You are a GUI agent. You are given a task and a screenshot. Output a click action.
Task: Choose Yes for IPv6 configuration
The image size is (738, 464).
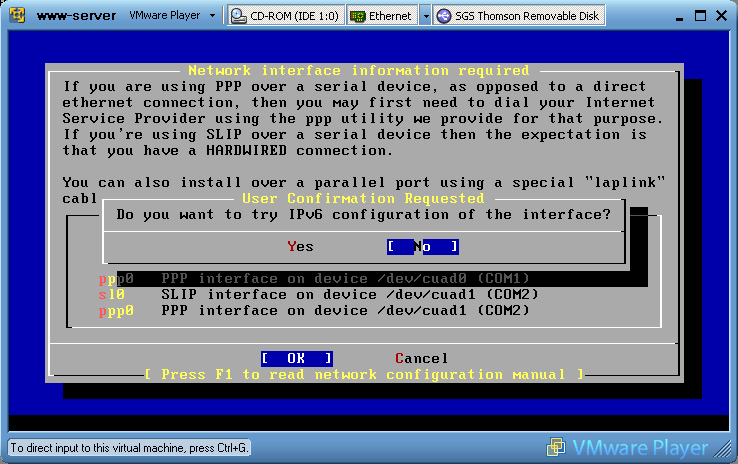(300, 247)
